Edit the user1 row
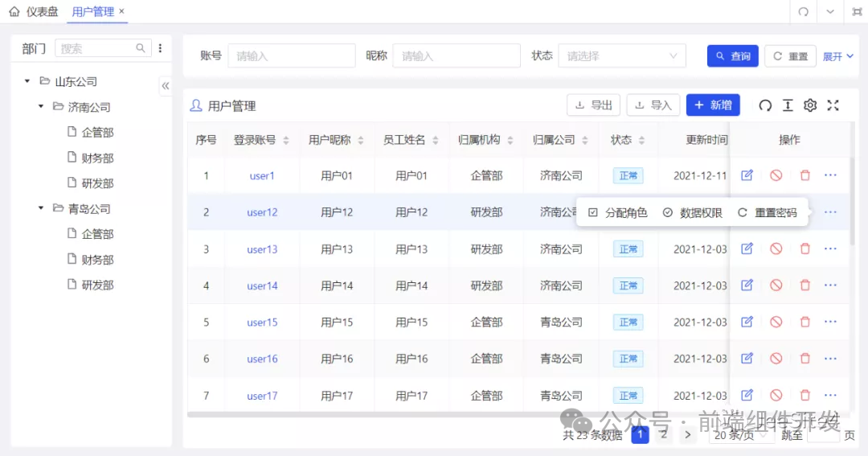The image size is (868, 456). coord(747,175)
